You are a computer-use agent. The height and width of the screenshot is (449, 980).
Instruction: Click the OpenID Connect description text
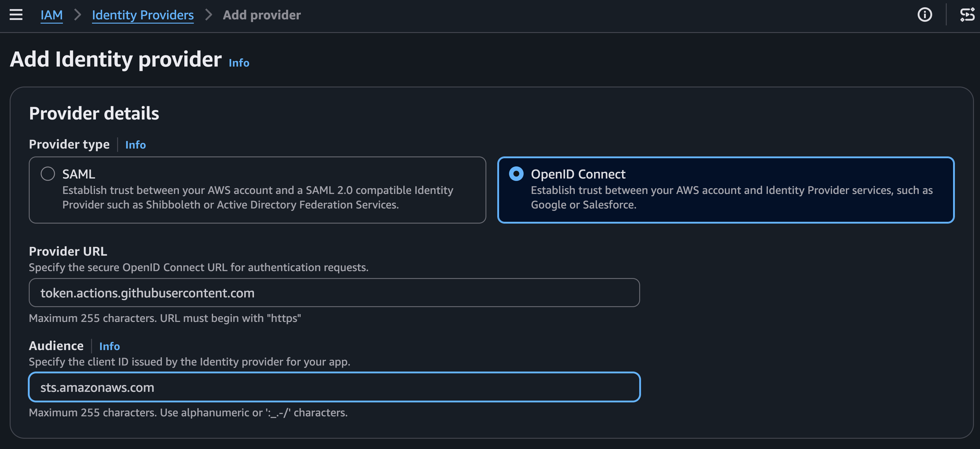coord(732,197)
